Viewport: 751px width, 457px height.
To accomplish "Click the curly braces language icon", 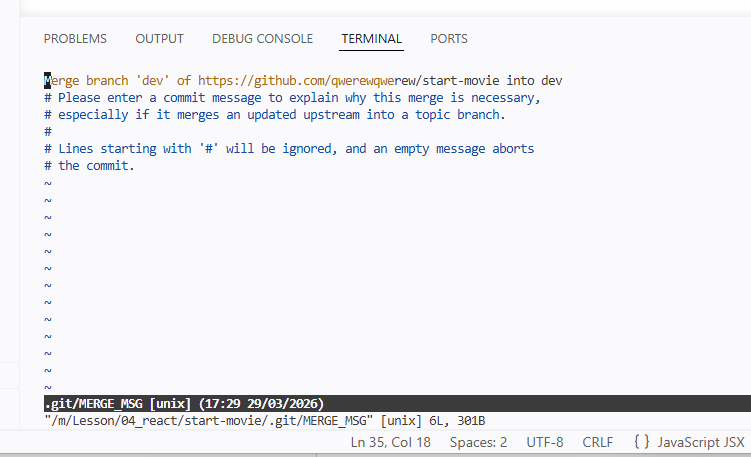I will click(x=642, y=442).
